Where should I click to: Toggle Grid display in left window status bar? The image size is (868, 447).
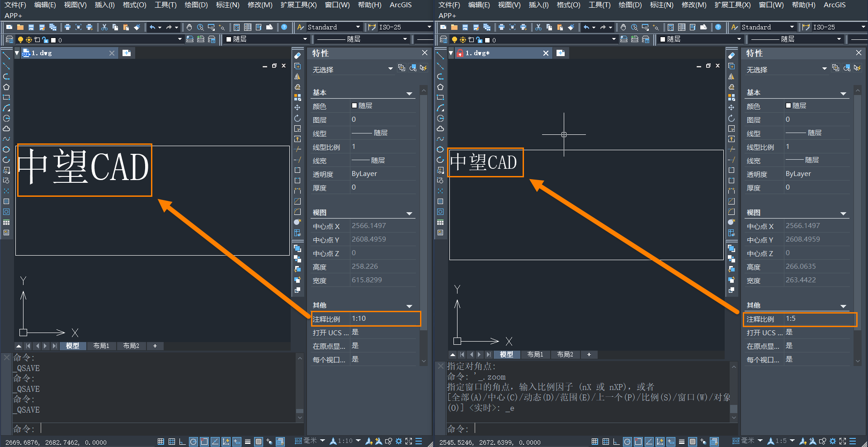coord(172,442)
